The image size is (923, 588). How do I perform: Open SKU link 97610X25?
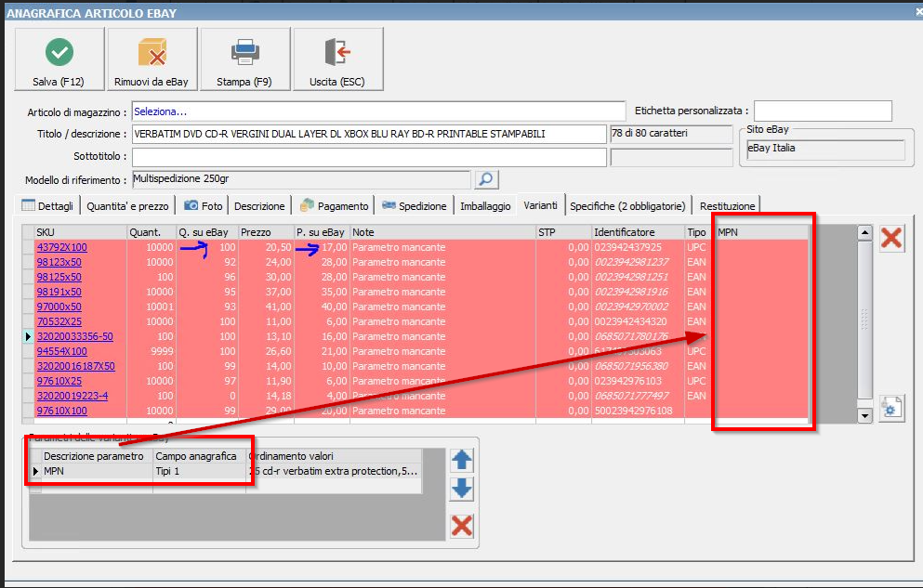click(59, 381)
